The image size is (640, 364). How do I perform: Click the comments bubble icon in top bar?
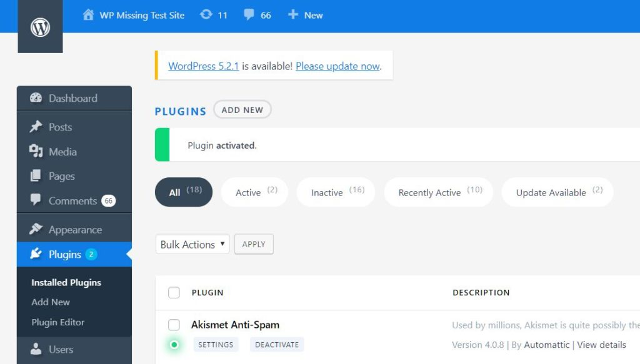249,14
